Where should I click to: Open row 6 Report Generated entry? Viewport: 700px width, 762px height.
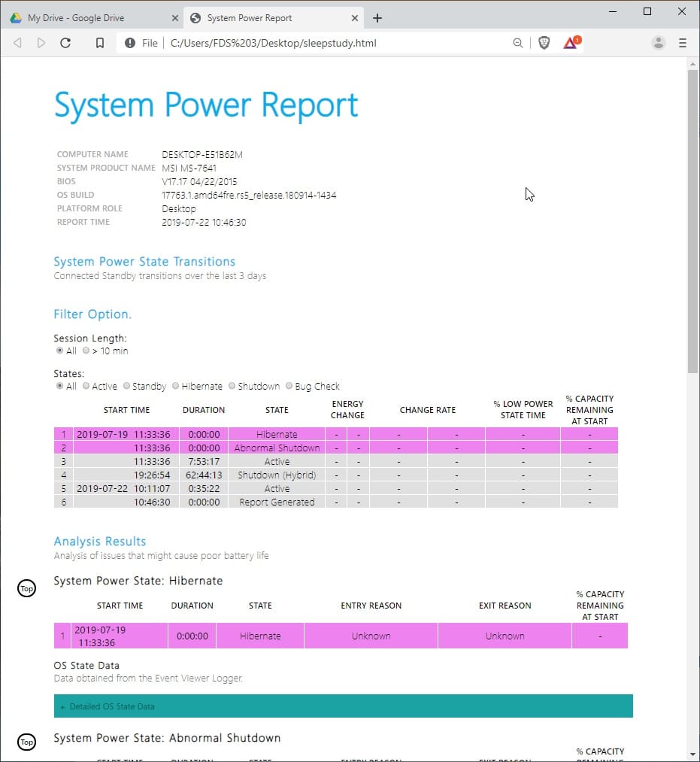tap(335, 502)
